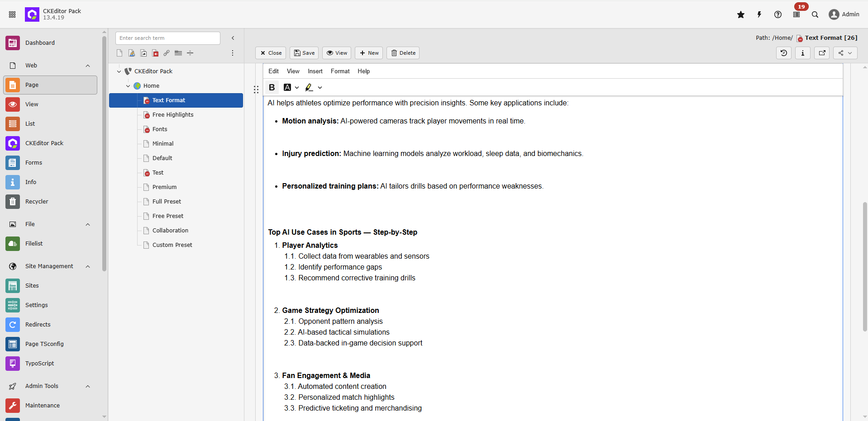Viewport: 868px width, 421px height.
Task: Click the external link chain icon
Action: pyautogui.click(x=167, y=53)
